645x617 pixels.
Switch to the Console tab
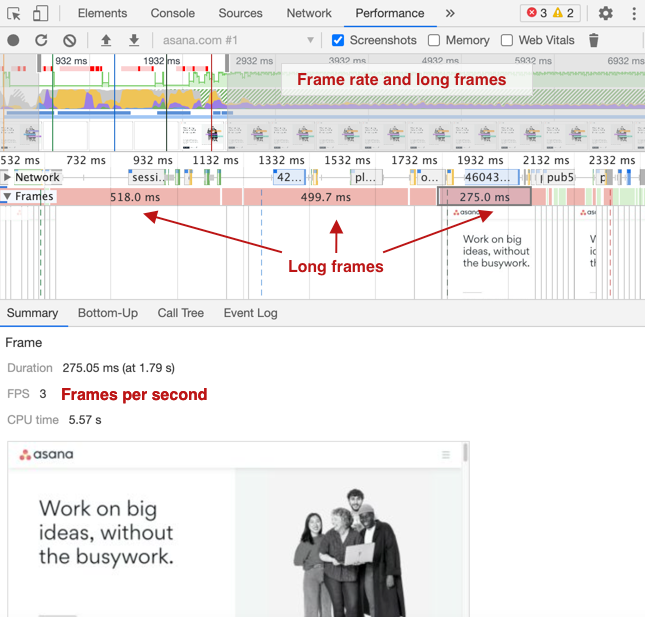click(x=173, y=14)
